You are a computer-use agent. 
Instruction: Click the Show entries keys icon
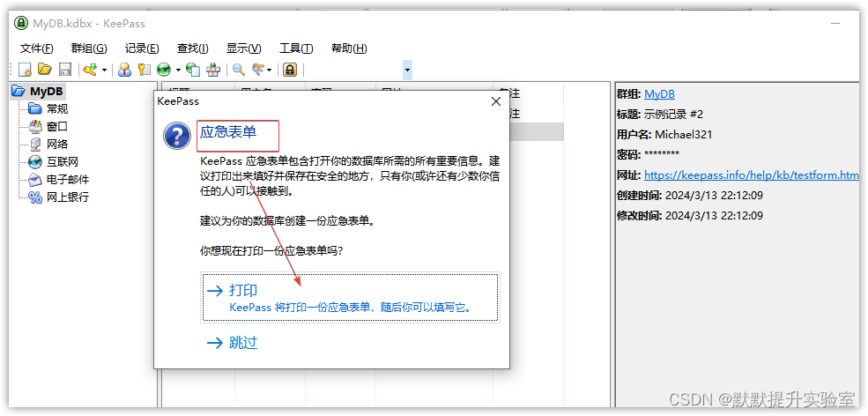[x=258, y=70]
